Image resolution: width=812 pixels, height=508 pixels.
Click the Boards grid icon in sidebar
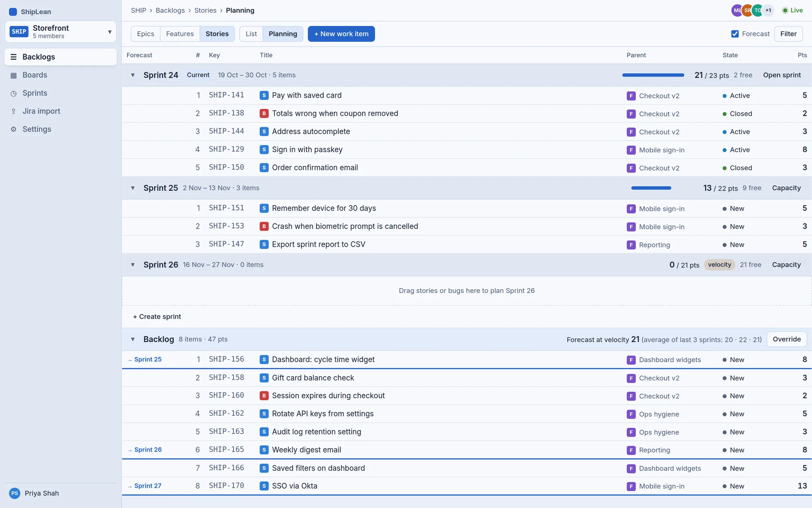click(13, 75)
